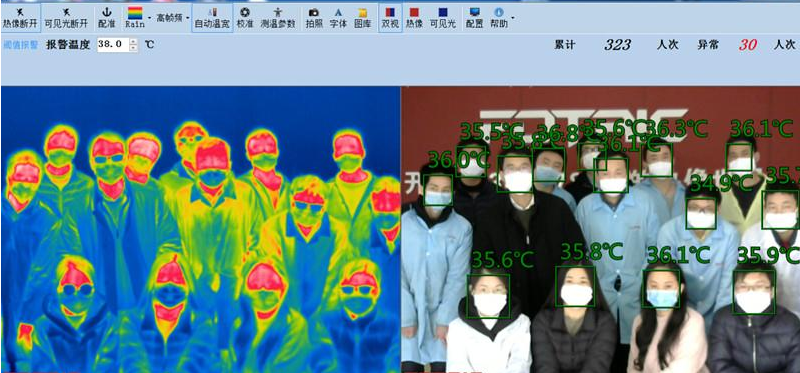
Task: Open the 字体 font settings
Action: click(338, 18)
